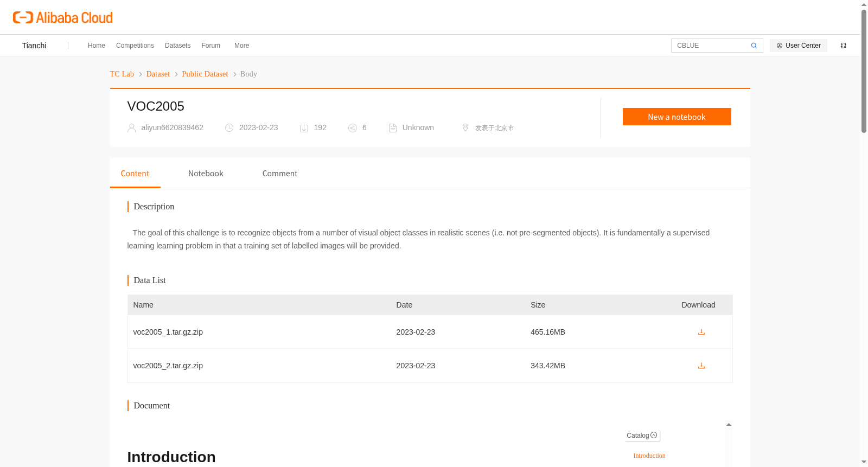
Task: Click the Unknown license label
Action: 418,127
